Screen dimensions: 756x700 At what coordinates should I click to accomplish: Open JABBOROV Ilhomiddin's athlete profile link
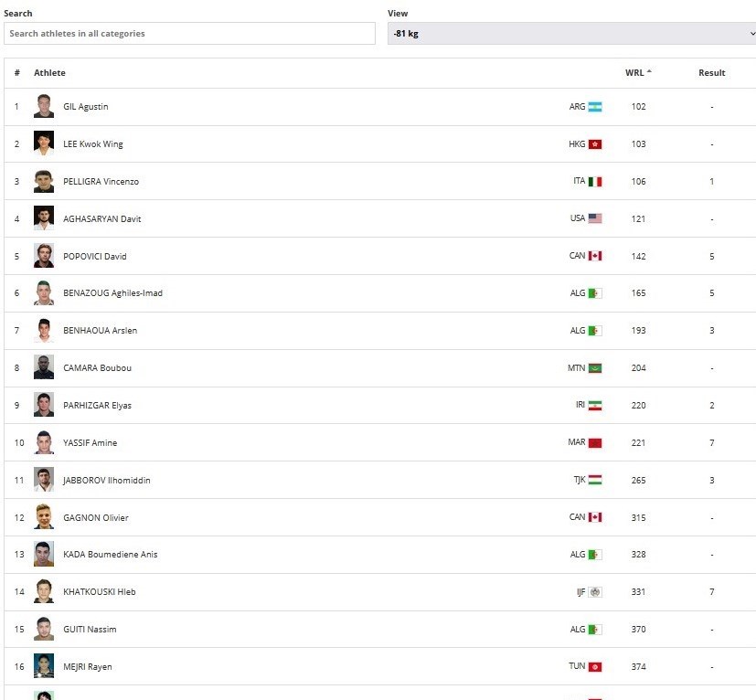[x=106, y=481]
